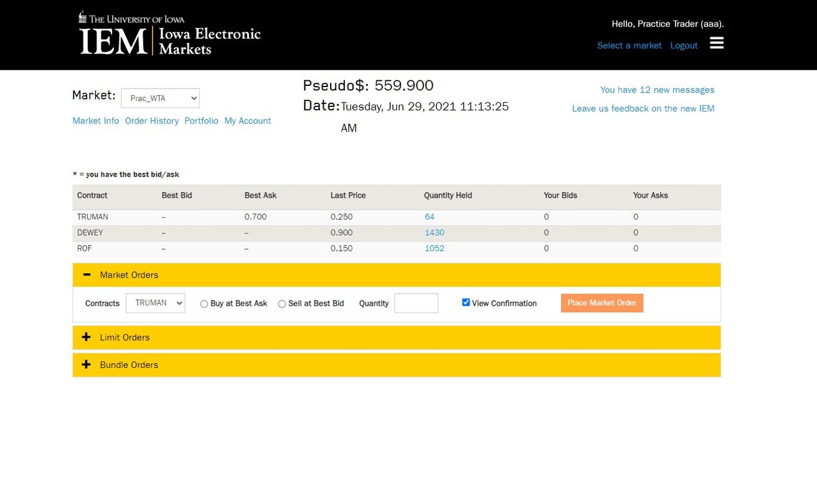
Task: Open Market Info
Action: coord(95,120)
